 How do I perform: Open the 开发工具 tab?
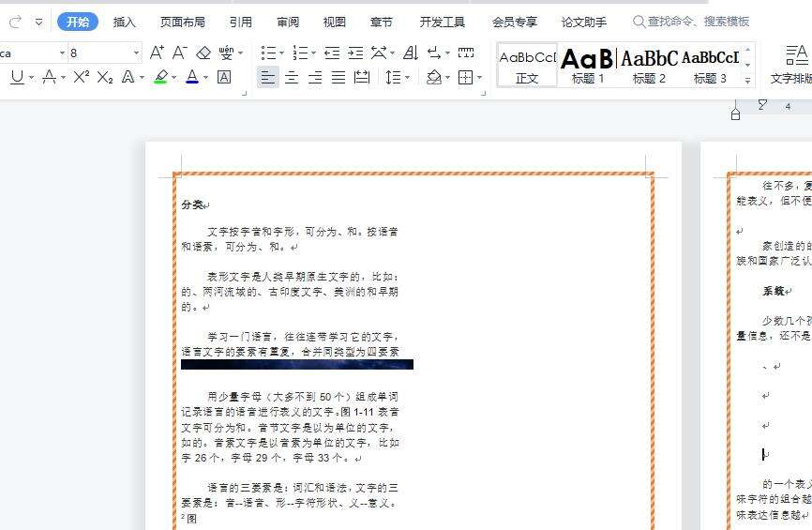443,22
